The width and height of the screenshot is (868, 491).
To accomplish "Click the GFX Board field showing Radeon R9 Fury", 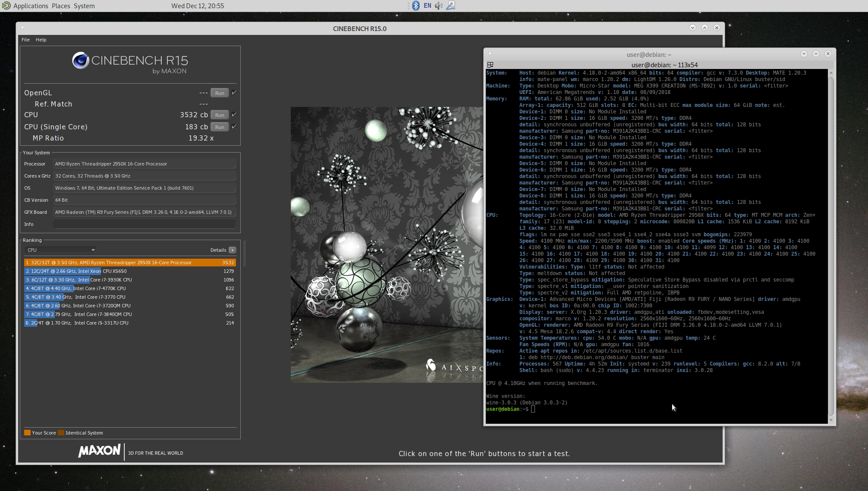I will pyautogui.click(x=144, y=212).
